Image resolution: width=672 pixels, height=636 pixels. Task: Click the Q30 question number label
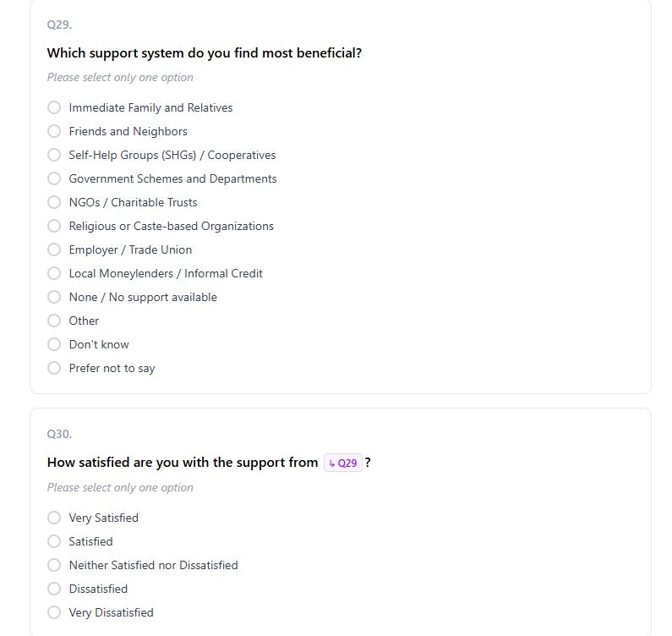[59, 434]
